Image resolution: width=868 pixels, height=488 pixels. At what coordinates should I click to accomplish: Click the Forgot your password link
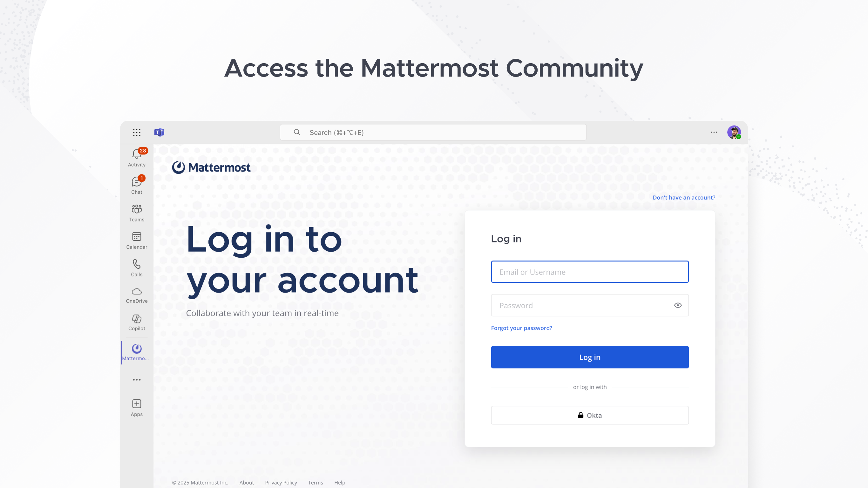tap(521, 328)
